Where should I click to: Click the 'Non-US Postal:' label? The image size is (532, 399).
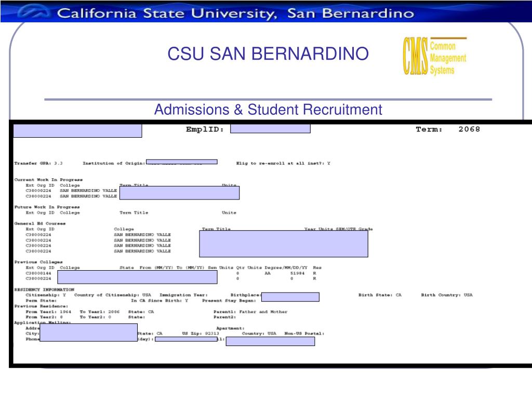click(304, 334)
